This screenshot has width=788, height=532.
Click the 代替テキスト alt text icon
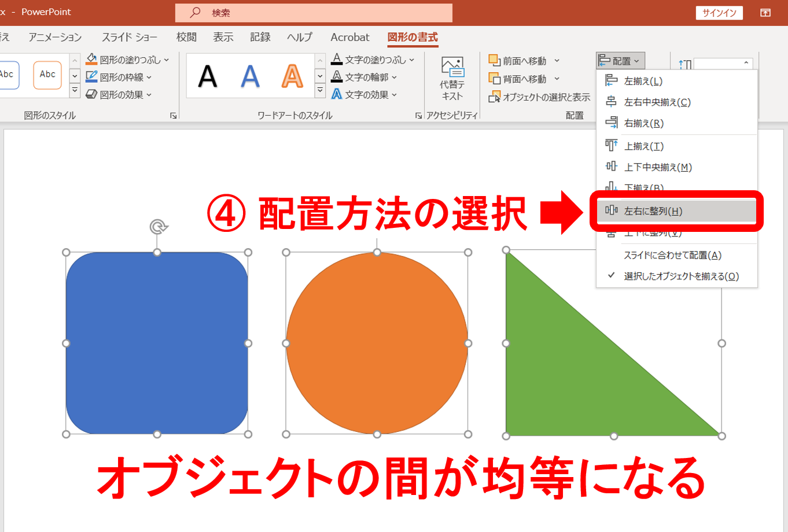(452, 67)
